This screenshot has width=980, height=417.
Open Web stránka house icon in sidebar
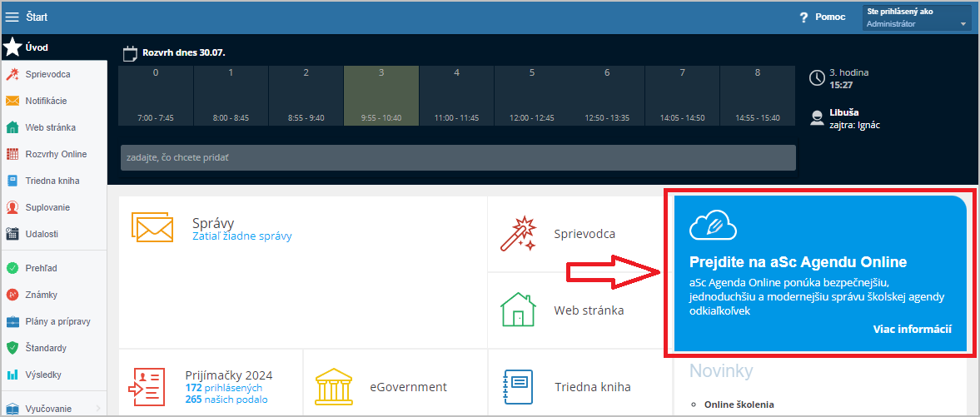point(12,127)
